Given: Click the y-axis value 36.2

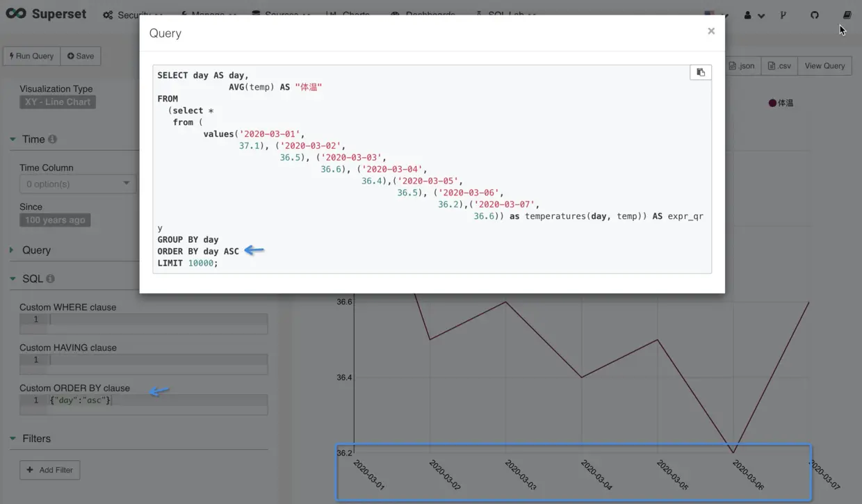Looking at the screenshot, I should (344, 453).
